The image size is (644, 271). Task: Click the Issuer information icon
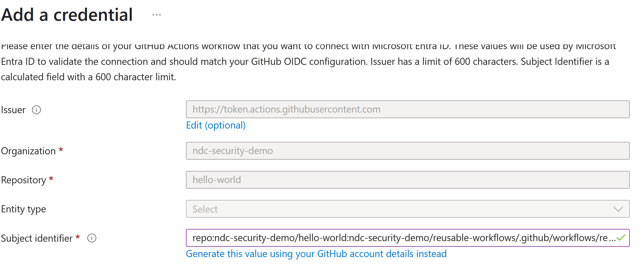coord(36,110)
